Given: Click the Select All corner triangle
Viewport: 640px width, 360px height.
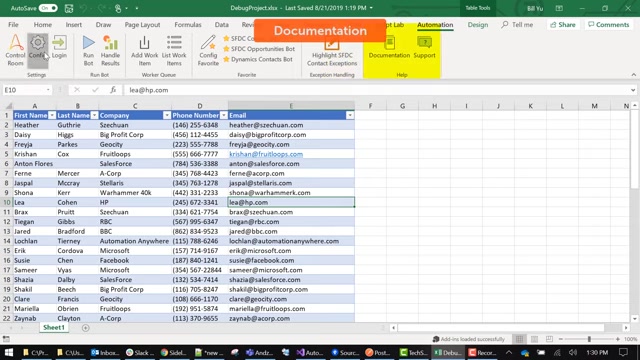Looking at the screenshot, I should click(x=8, y=106).
